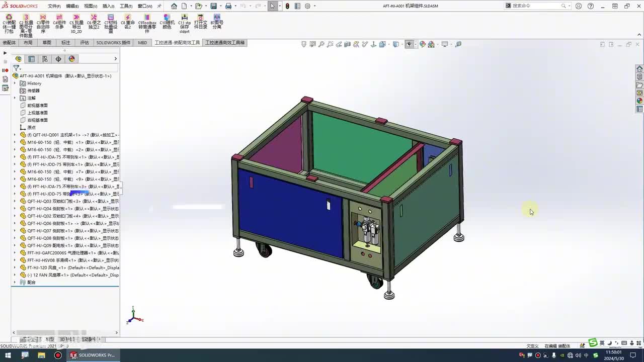Switch to the 装配体 ribbon tab

(9, 43)
